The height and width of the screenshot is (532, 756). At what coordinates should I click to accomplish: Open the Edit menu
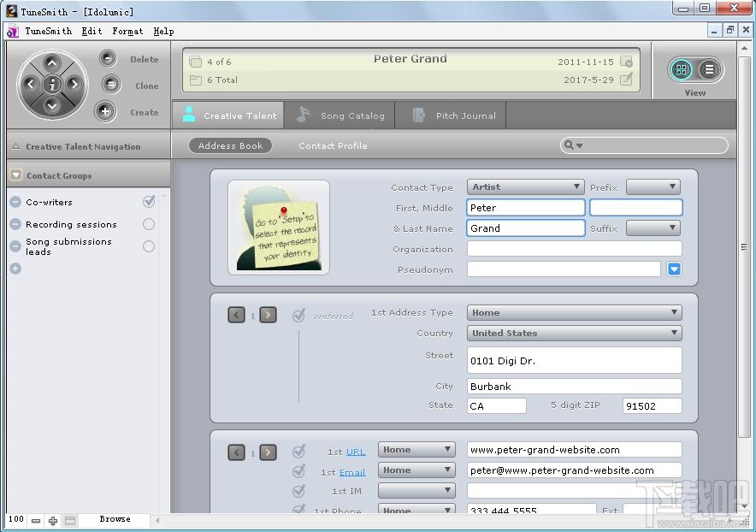[92, 31]
